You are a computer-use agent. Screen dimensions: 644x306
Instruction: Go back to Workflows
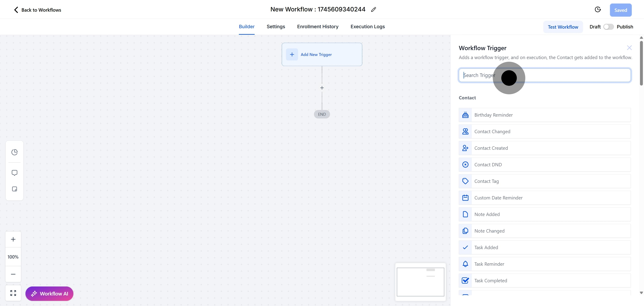[37, 10]
